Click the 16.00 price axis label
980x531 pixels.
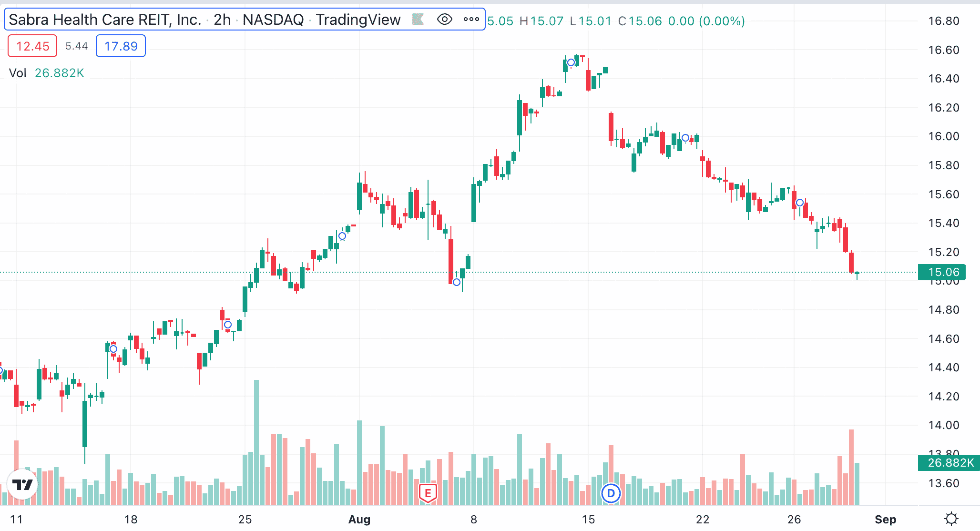(x=944, y=136)
